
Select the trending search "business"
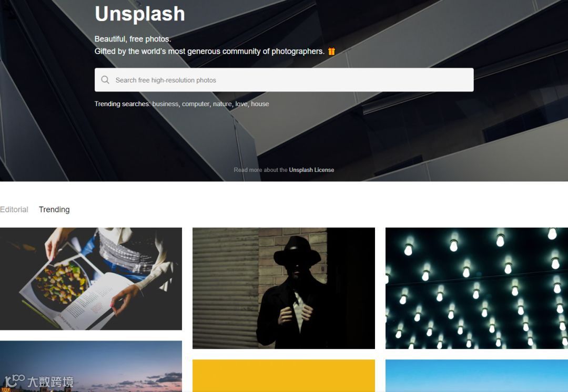coord(165,104)
